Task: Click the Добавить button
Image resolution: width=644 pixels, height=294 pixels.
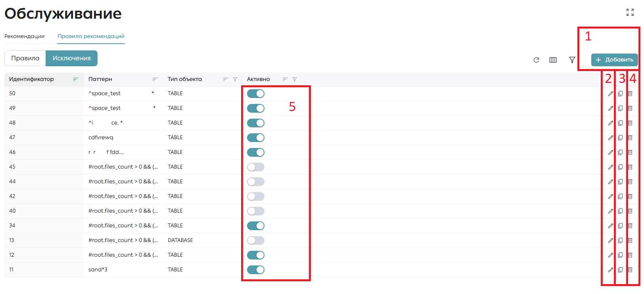Action: 614,60
